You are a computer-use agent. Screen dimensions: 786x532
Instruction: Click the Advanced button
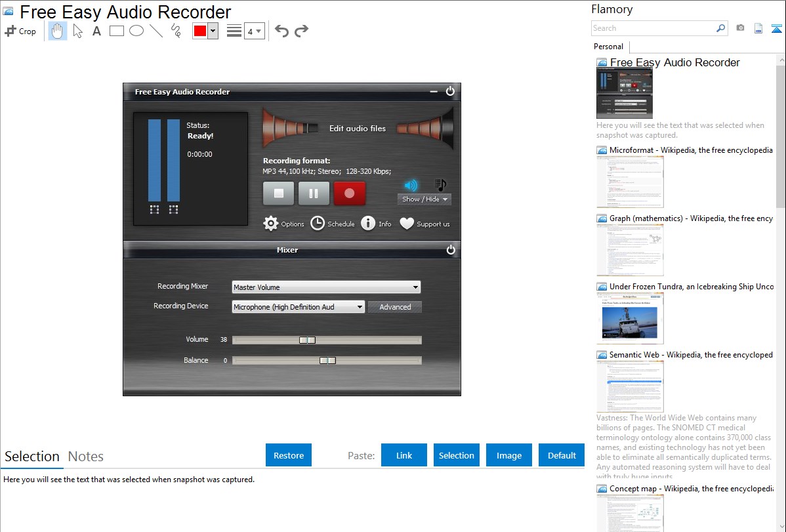tap(395, 307)
